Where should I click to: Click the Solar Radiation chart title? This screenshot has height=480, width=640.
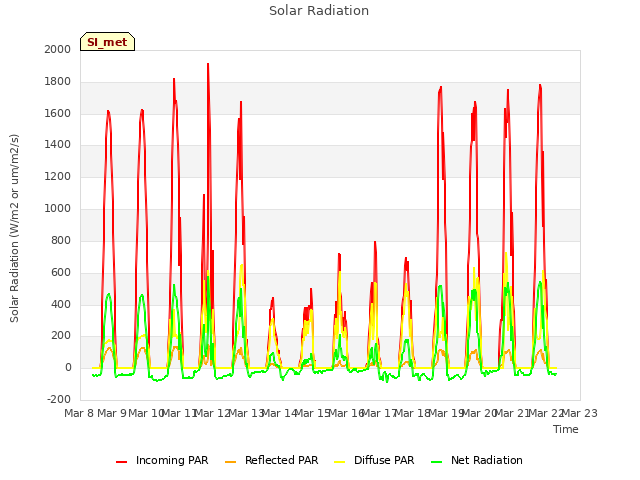[319, 11]
